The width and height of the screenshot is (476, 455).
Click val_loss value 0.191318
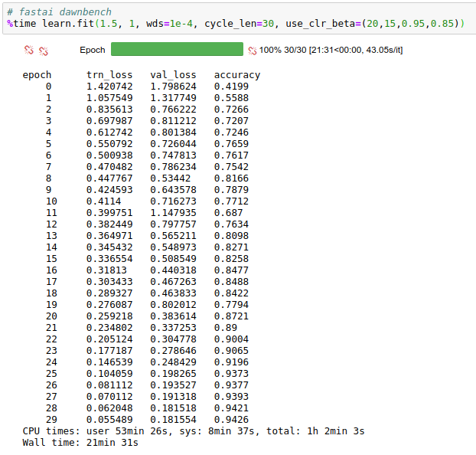173,397
